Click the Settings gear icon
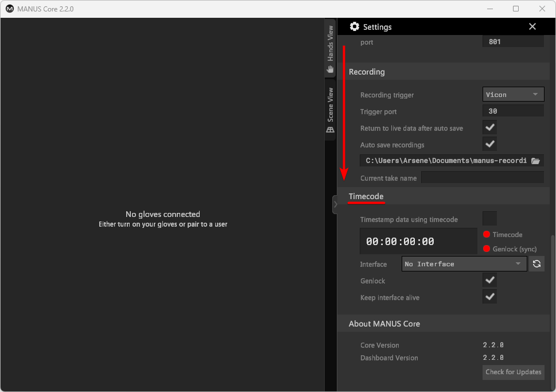Screen dimensions: 556x392 coord(355,26)
